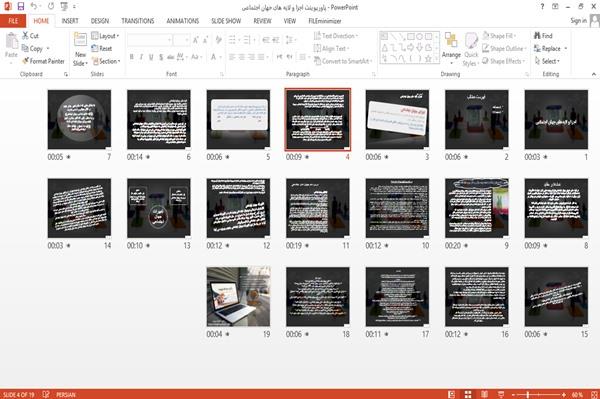Open the Section dropdown menu
This screenshot has height=399, width=600.
coord(106,61)
